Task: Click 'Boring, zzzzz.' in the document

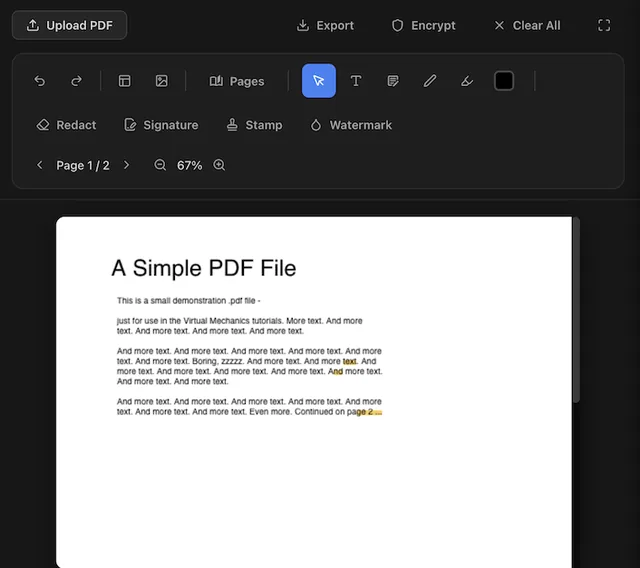Action: click(x=218, y=361)
